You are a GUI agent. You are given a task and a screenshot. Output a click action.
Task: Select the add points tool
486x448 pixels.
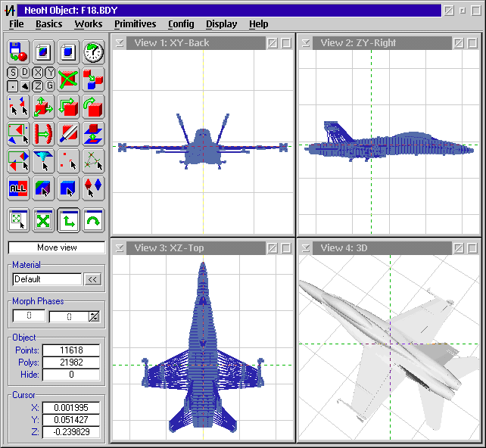(x=68, y=161)
